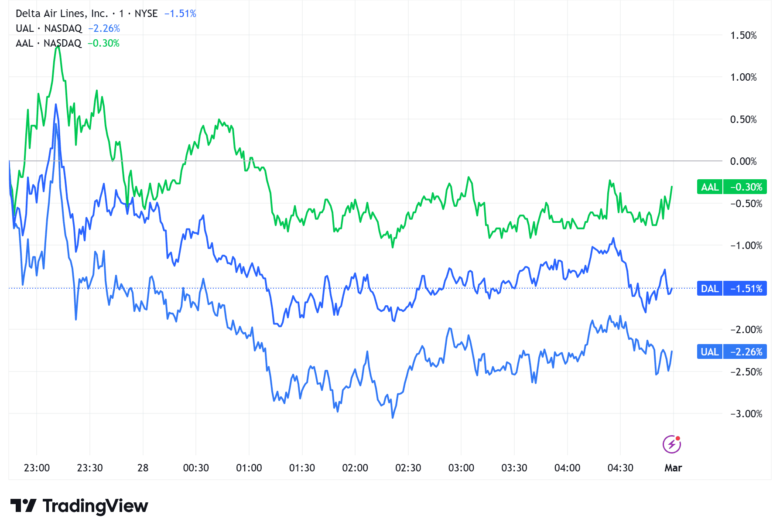This screenshot has height=532, width=780.
Task: Click the 02:00 label on the time axis
Action: [x=355, y=468]
